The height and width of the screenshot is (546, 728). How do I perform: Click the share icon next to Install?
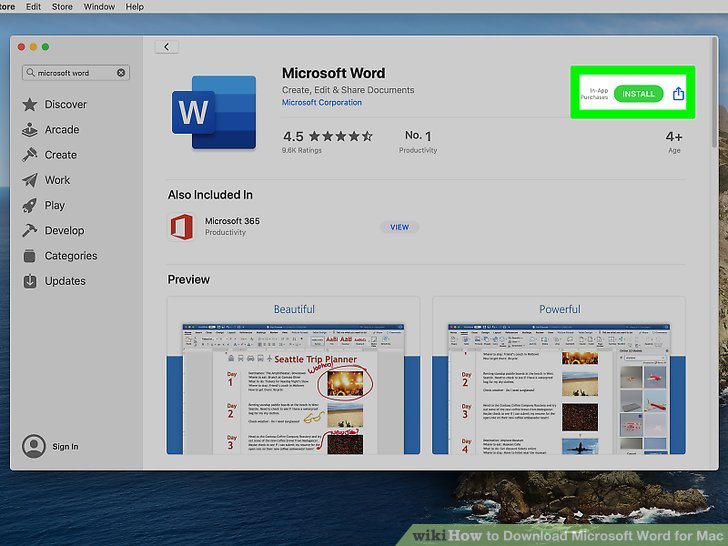pos(678,94)
